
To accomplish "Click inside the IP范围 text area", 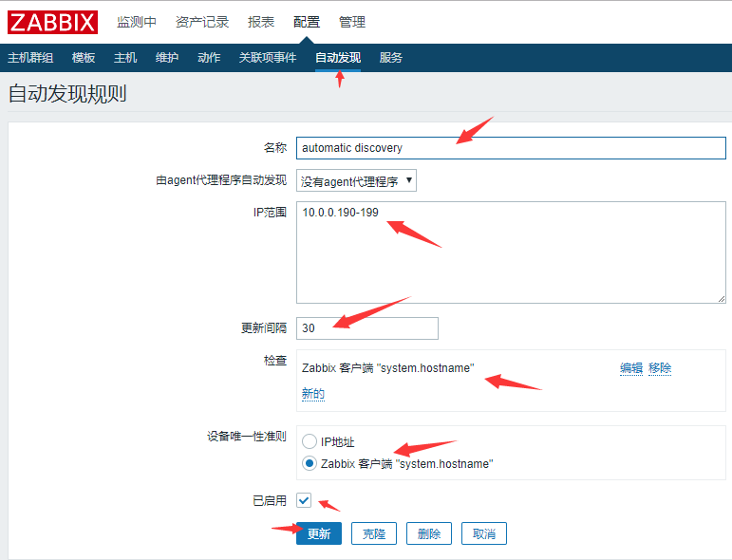I will [x=511, y=252].
